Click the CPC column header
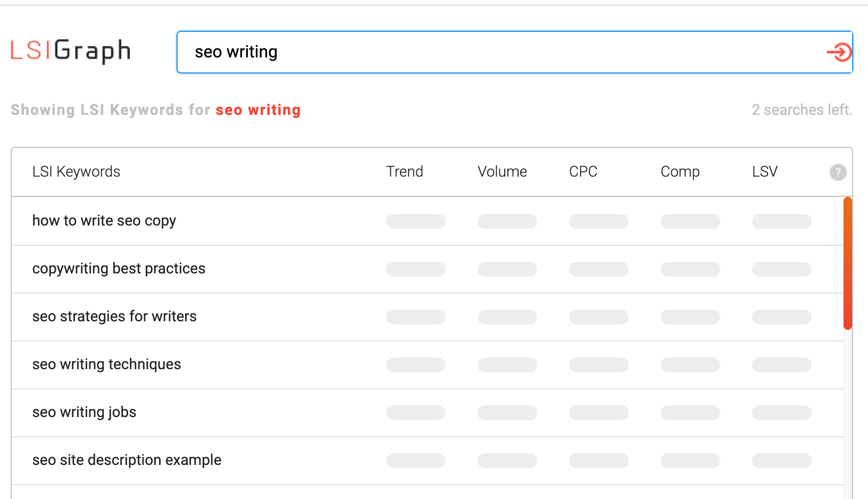The height and width of the screenshot is (499, 868). pos(583,172)
